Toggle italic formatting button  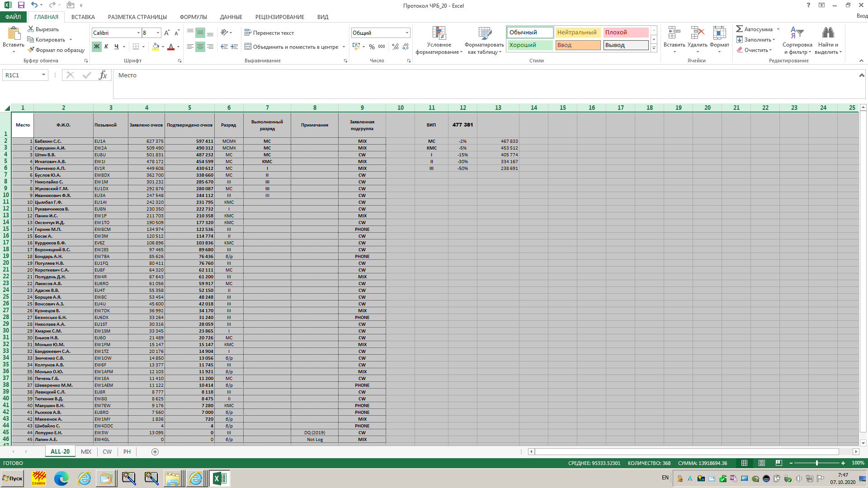coord(106,47)
